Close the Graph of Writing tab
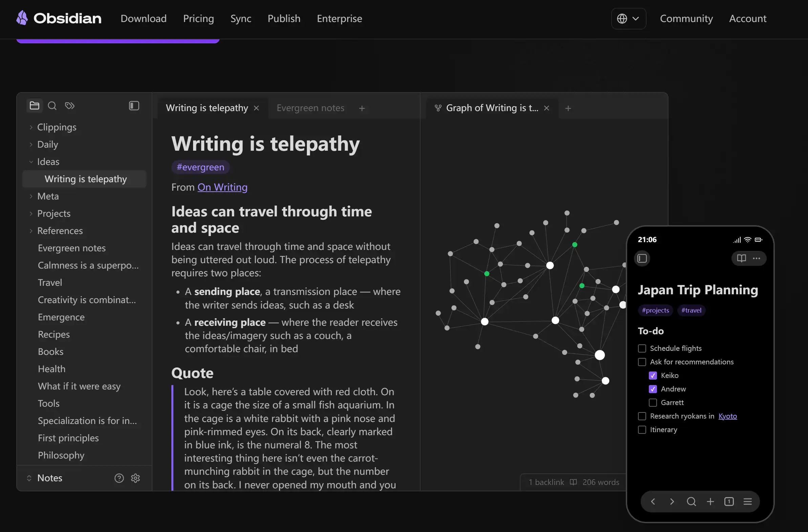This screenshot has height=532, width=808. coord(547,108)
